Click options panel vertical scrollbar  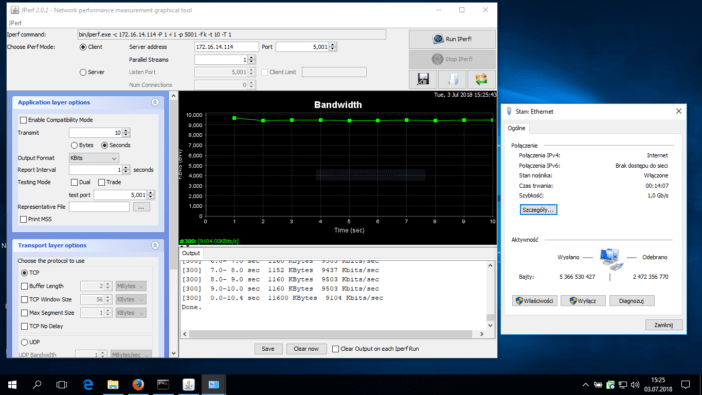(174, 224)
